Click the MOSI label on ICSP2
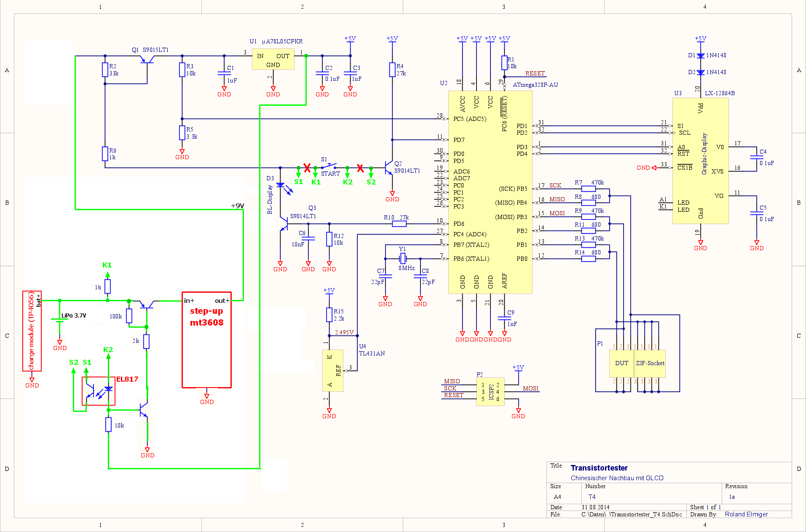Viewport: 806px width, 532px height. pyautogui.click(x=530, y=388)
